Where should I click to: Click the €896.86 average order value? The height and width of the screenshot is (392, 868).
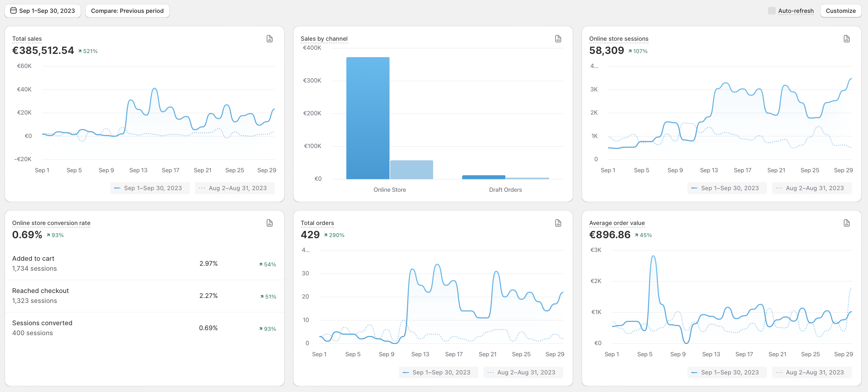(610, 235)
